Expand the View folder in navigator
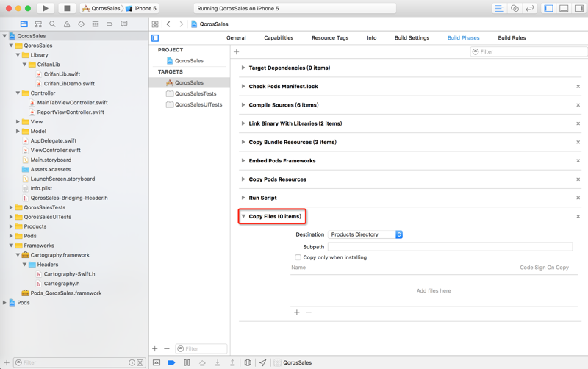 coord(18,121)
